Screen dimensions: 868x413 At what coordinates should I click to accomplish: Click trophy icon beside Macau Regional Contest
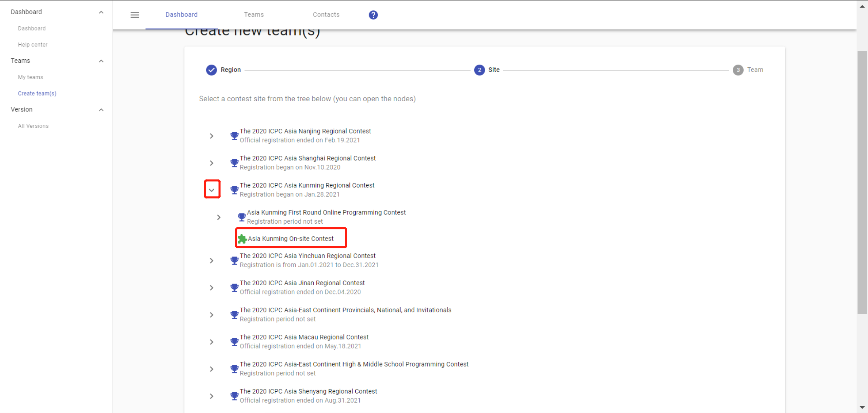[x=234, y=342]
